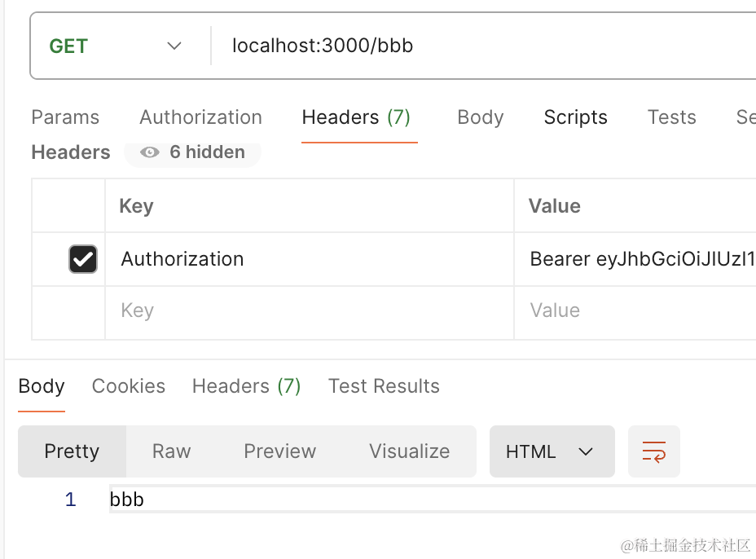Switch response view to Raw
756x559 pixels.
point(171,451)
